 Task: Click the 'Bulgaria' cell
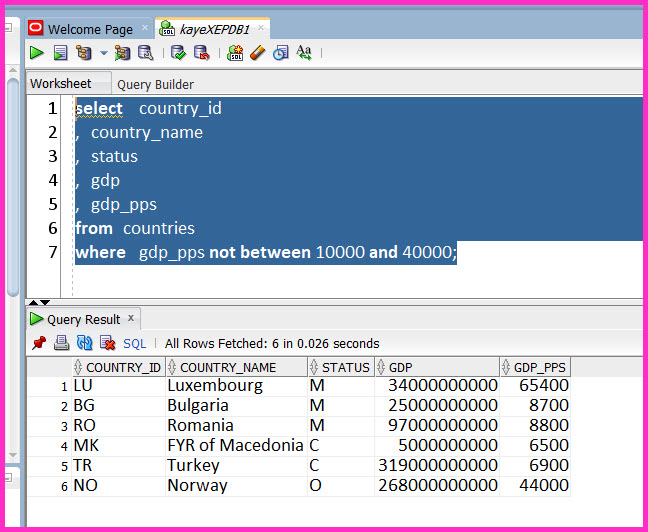click(236, 406)
